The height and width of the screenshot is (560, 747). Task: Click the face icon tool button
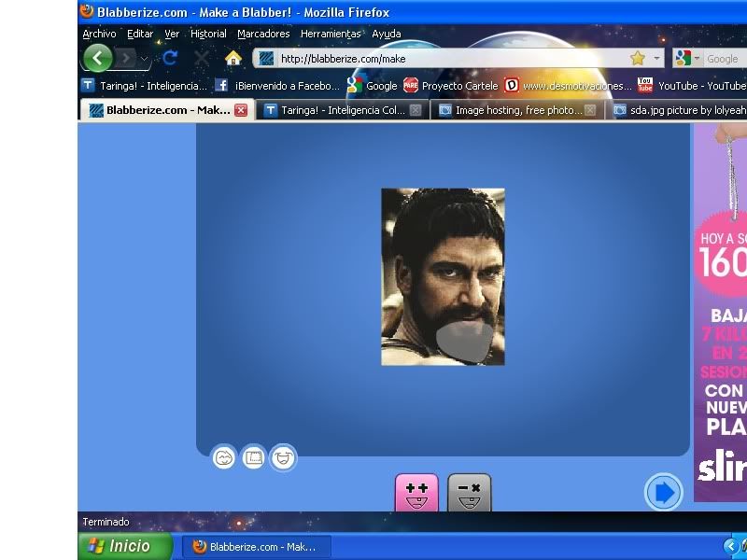pos(224,458)
